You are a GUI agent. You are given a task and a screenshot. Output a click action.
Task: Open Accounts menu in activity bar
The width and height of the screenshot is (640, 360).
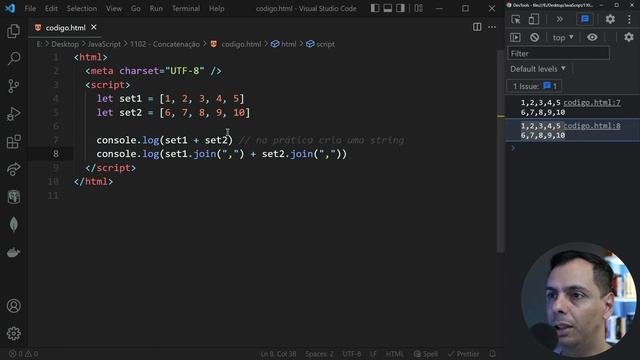pos(13,306)
